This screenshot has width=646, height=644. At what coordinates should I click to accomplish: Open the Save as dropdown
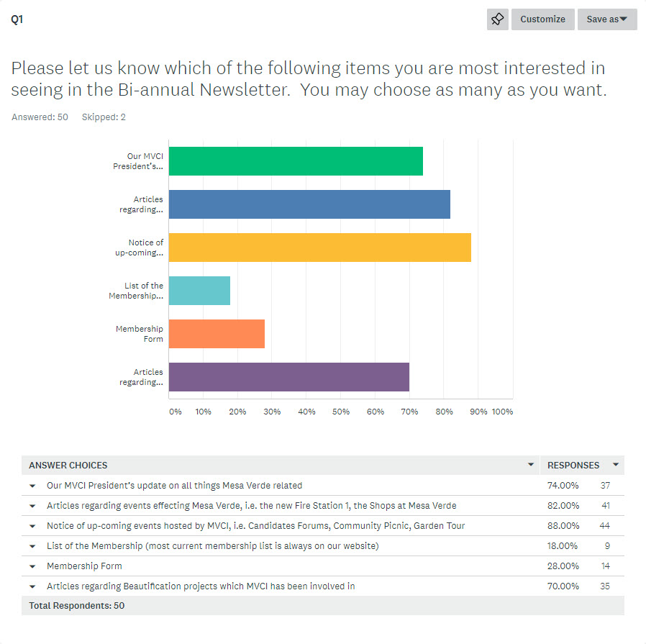(606, 19)
